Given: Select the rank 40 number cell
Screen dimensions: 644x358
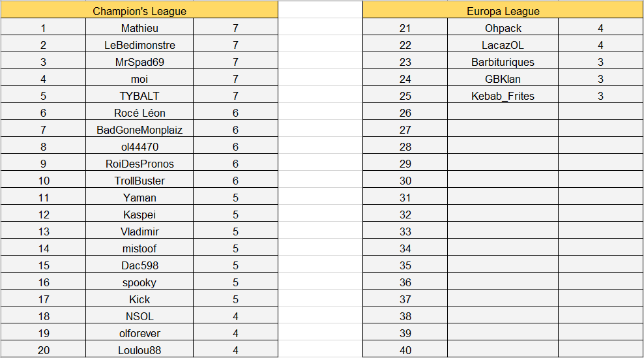Looking at the screenshot, I should [x=405, y=350].
